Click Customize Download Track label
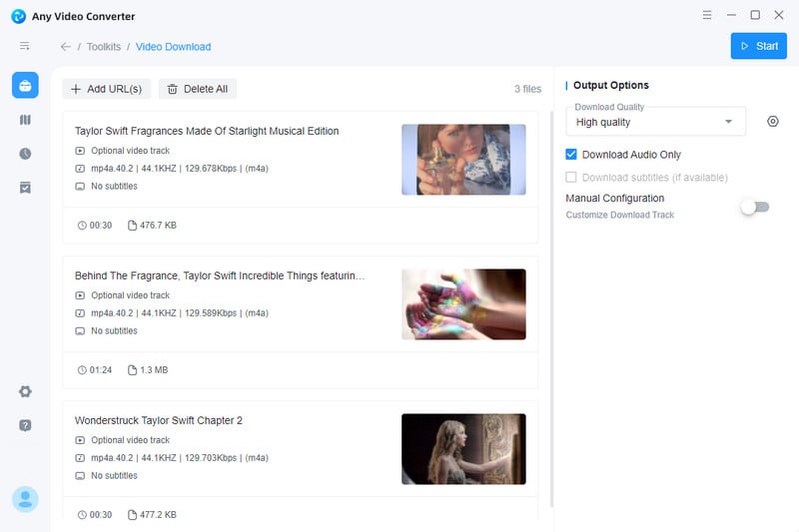The width and height of the screenshot is (799, 532). [619, 215]
